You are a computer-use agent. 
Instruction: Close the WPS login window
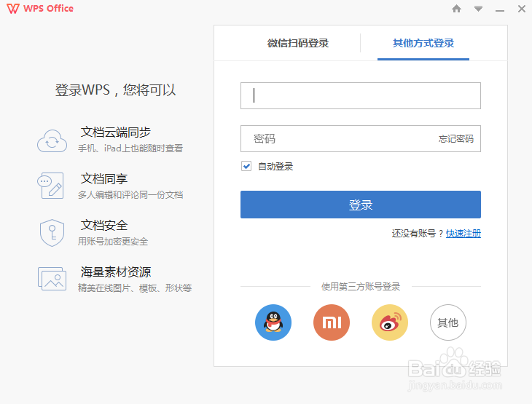522,9
